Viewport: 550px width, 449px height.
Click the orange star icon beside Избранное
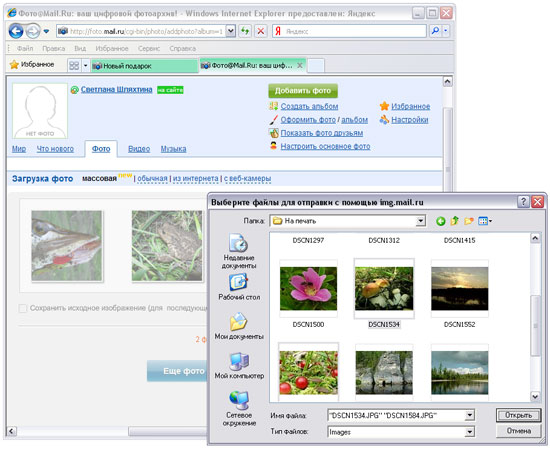384,106
